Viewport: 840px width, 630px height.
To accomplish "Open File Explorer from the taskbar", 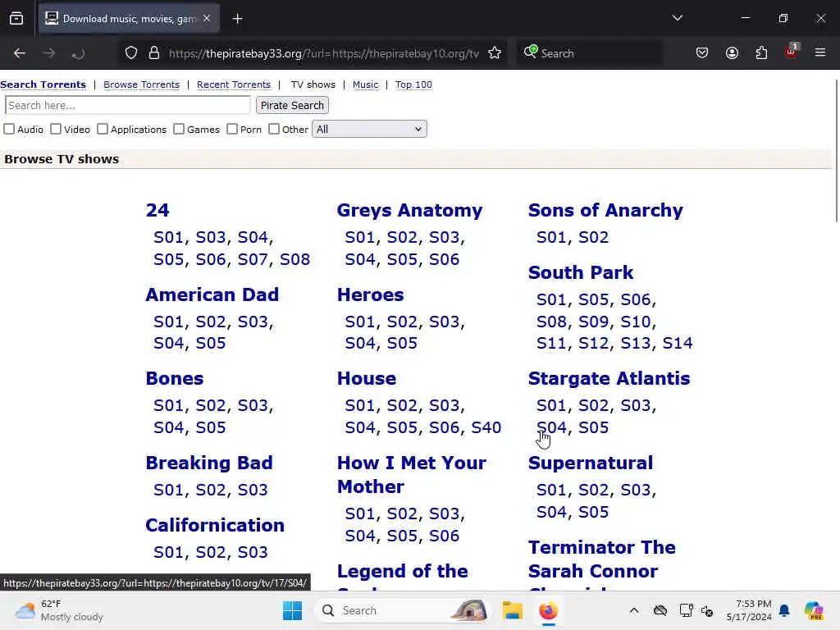I will coord(512,610).
